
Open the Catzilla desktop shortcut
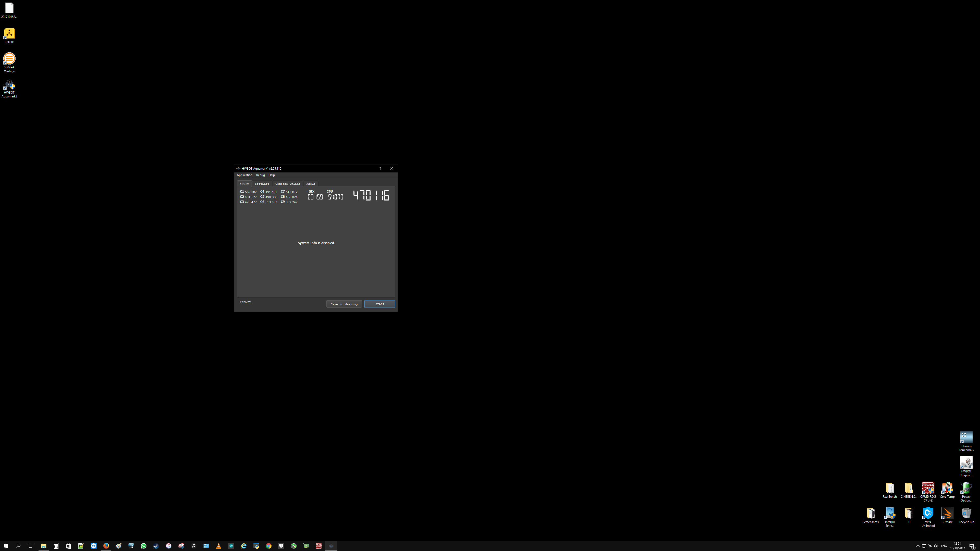[x=9, y=36]
